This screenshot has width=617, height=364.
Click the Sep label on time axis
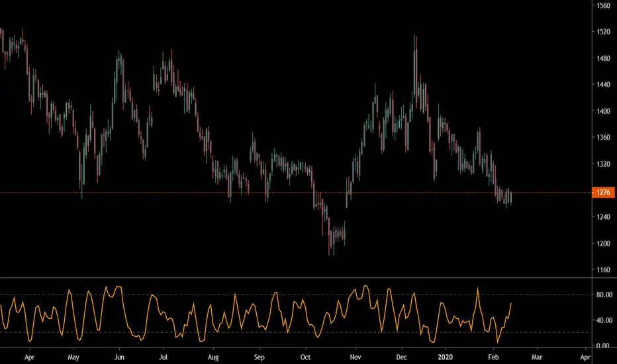(x=259, y=357)
